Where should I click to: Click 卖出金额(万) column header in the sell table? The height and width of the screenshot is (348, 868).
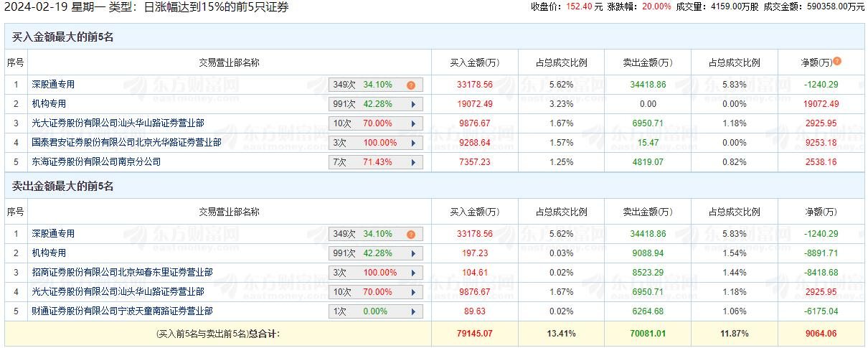[648, 212]
